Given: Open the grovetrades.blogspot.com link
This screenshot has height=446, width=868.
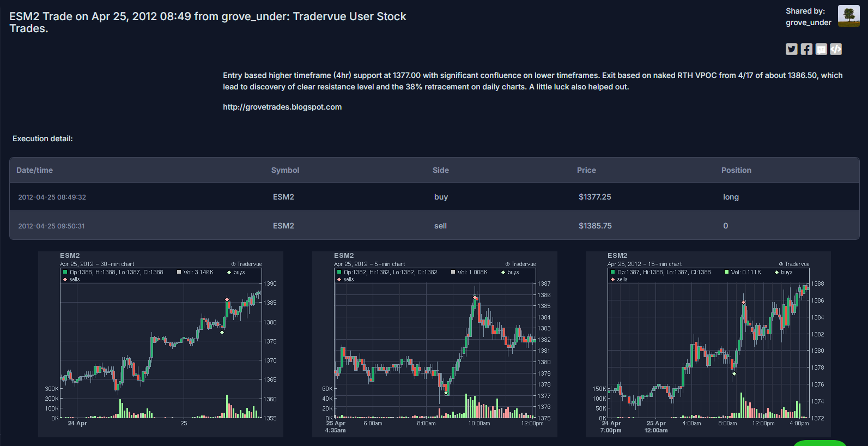Looking at the screenshot, I should (282, 107).
